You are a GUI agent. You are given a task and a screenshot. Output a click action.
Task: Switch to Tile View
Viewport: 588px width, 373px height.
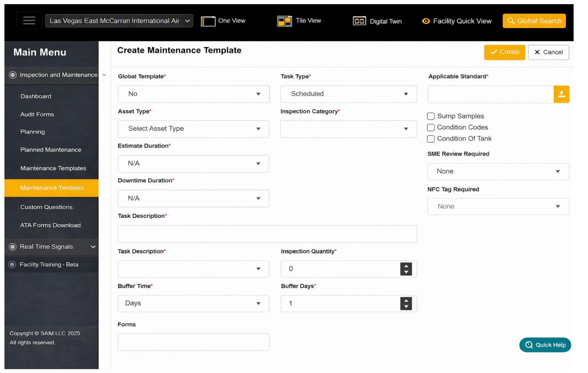[299, 21]
